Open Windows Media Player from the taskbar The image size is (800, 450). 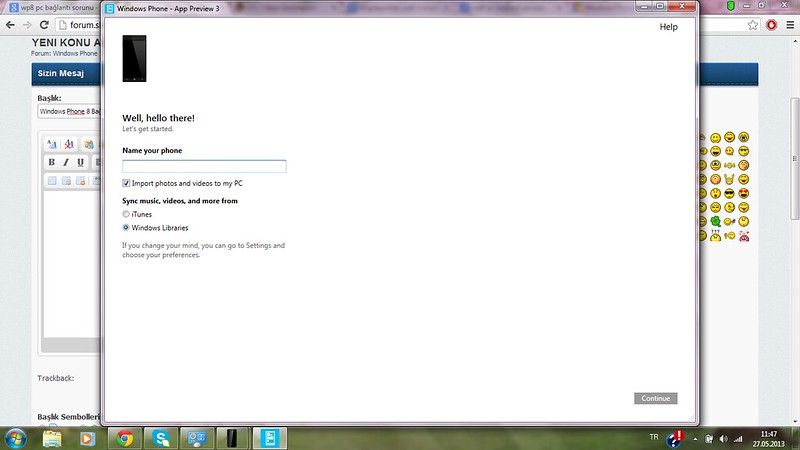(87, 439)
